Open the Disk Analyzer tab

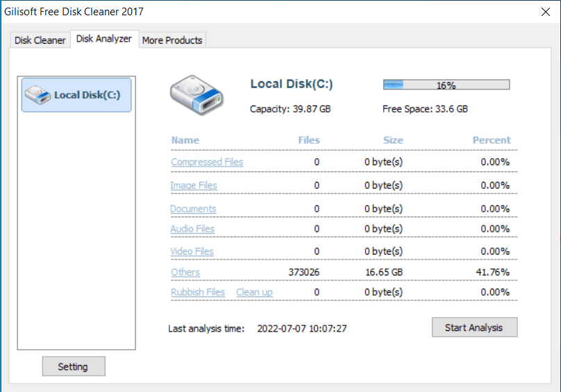click(104, 39)
